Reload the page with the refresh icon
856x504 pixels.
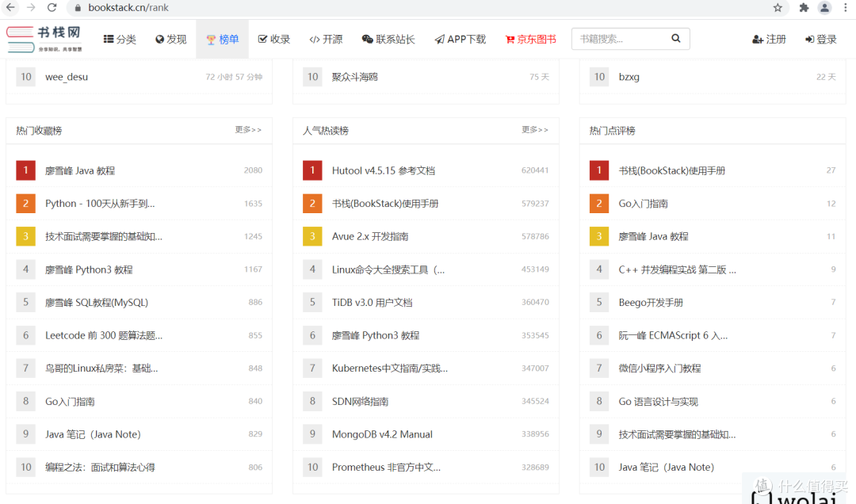click(x=52, y=8)
